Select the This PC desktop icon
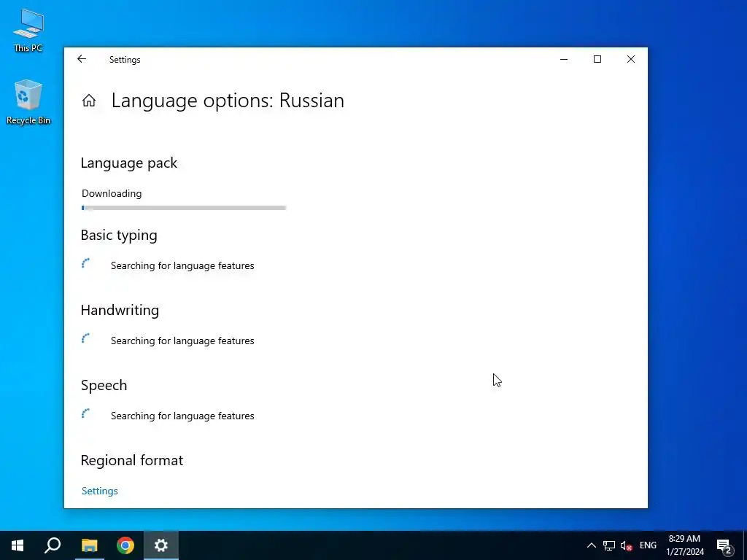 click(x=28, y=30)
